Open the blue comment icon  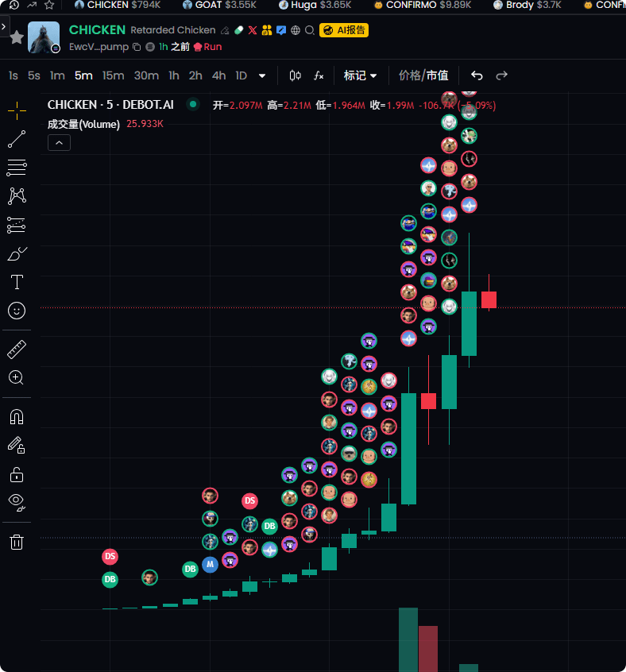(281, 30)
